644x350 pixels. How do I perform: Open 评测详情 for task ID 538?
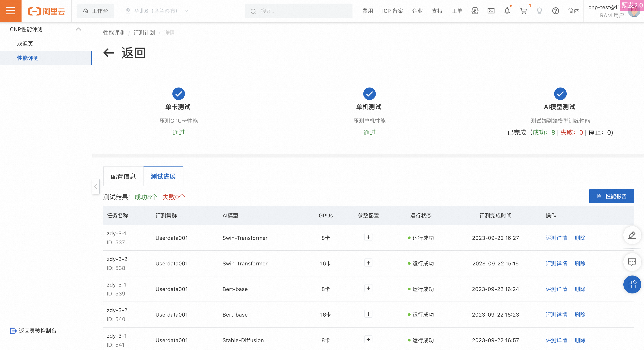(556, 263)
